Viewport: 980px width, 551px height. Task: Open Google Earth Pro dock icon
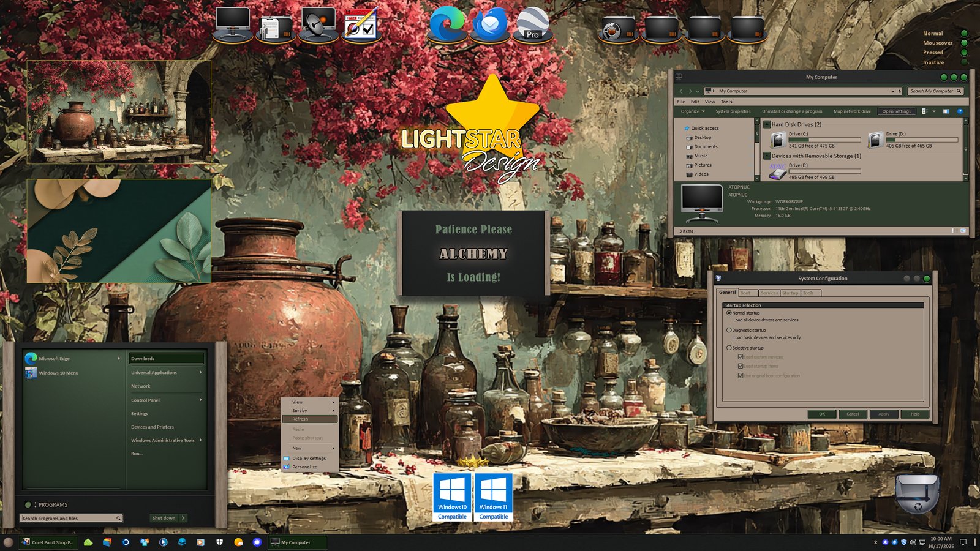click(532, 24)
